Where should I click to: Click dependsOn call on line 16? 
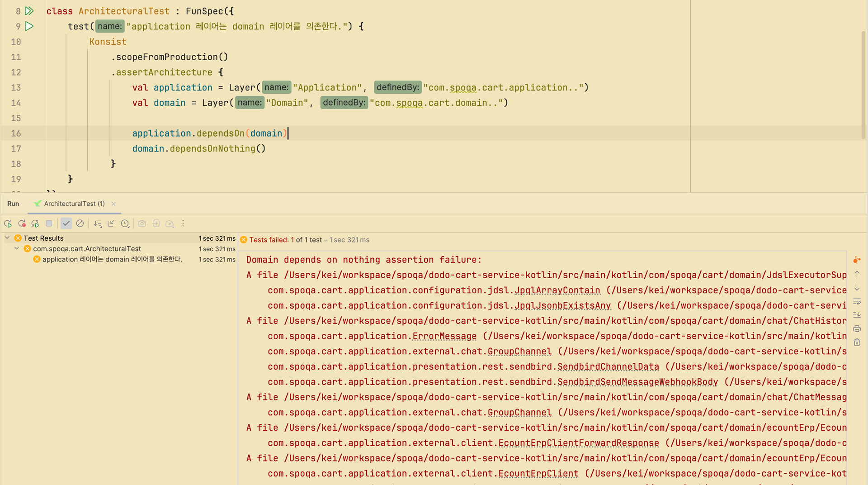click(220, 133)
